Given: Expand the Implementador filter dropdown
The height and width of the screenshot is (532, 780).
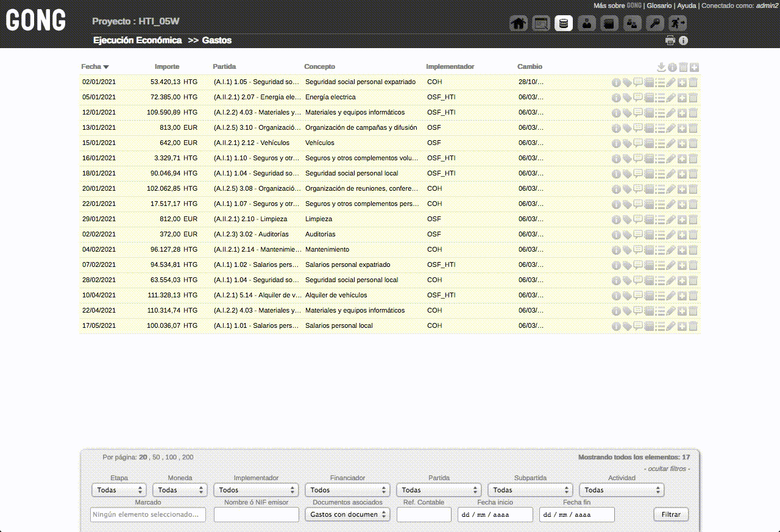Looking at the screenshot, I should [x=256, y=490].
